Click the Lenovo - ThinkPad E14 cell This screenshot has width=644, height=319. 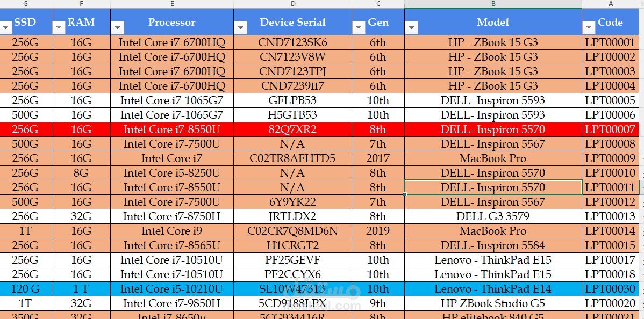tap(493, 289)
